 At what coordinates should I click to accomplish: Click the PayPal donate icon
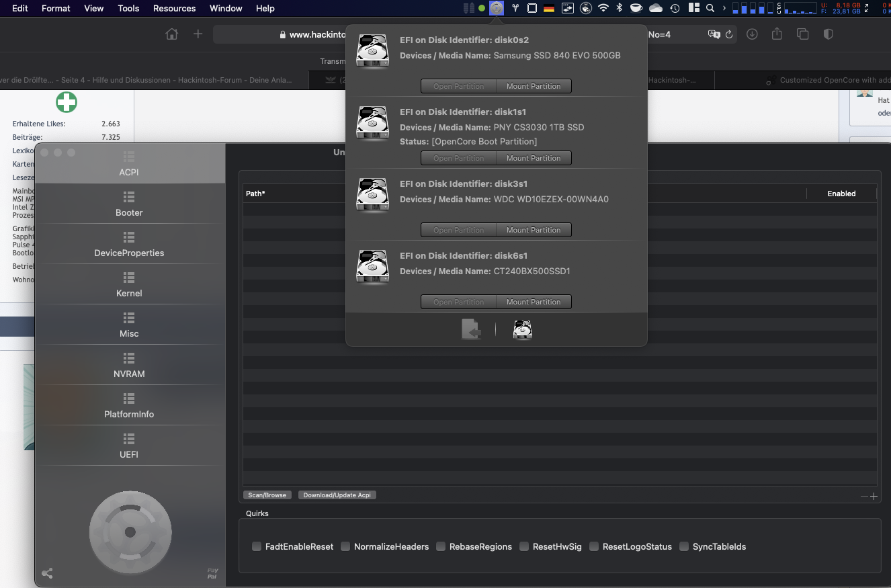click(x=212, y=573)
